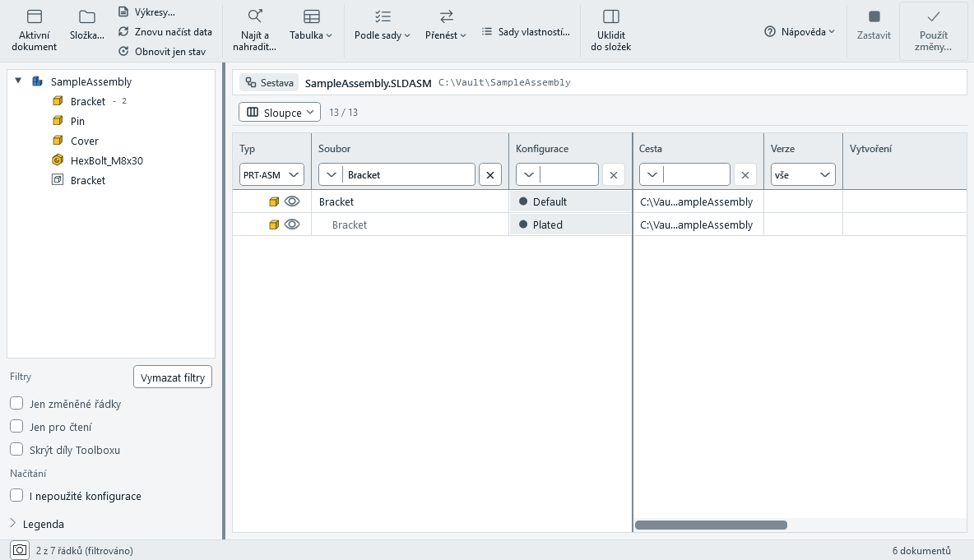The width and height of the screenshot is (974, 560).
Task: Open the Sloupce columns dropdown
Action: [x=280, y=113]
